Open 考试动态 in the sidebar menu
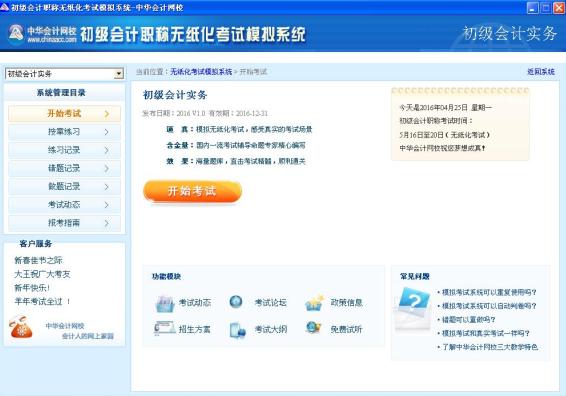Viewport: 566px width, 396px height. coord(64,205)
